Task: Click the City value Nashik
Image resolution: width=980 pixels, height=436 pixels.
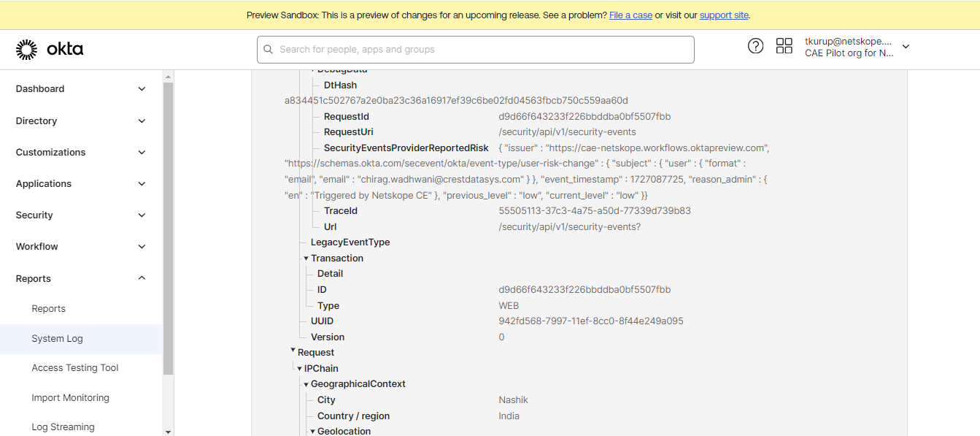Action: [513, 400]
